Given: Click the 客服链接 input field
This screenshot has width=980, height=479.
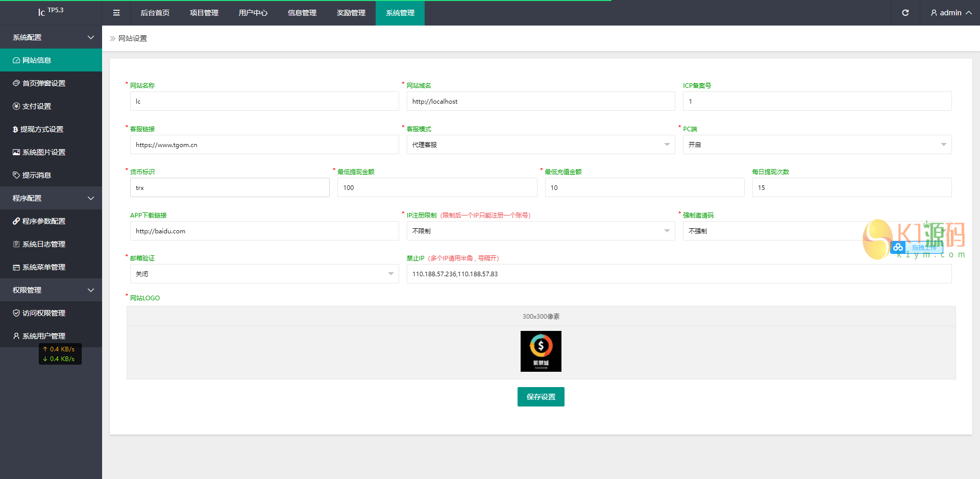Looking at the screenshot, I should (x=264, y=145).
